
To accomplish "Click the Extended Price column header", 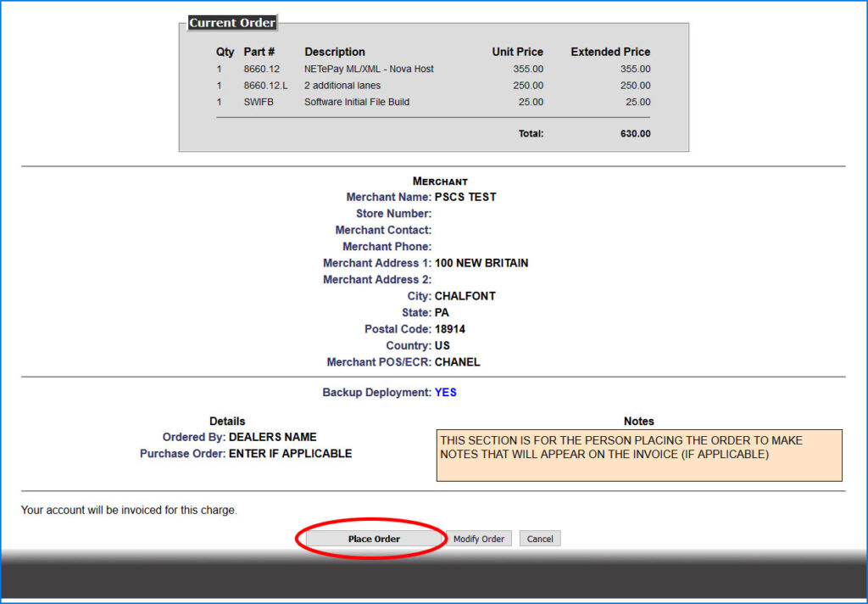I will [610, 52].
